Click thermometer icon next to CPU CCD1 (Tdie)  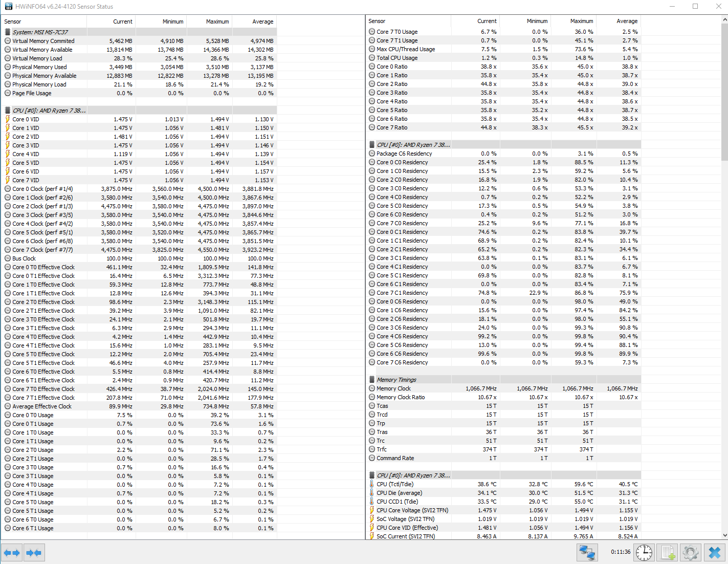[372, 502]
